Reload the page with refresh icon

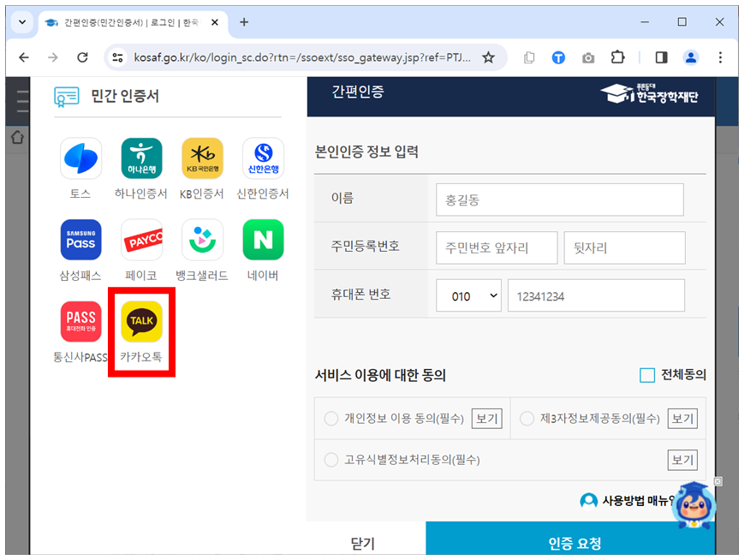coord(82,57)
